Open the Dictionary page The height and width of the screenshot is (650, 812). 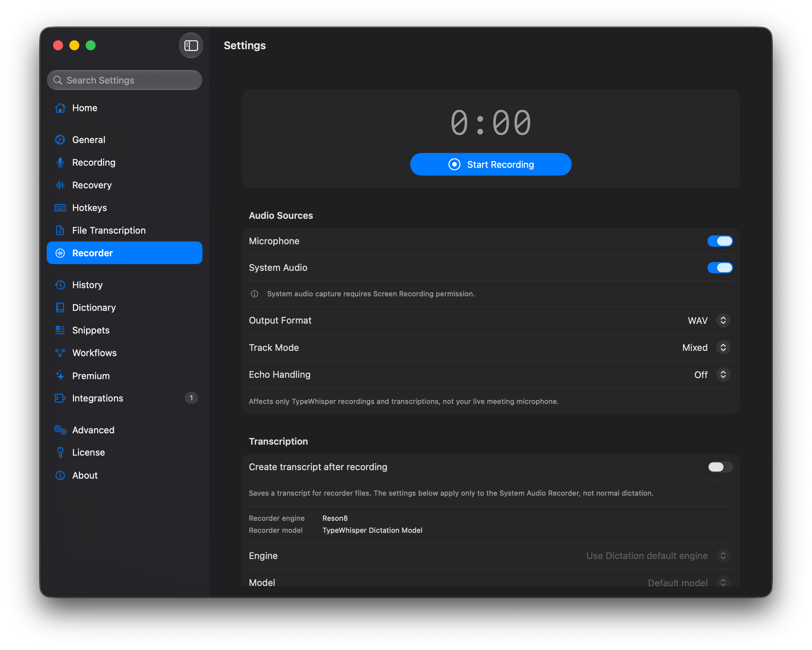pos(124,308)
